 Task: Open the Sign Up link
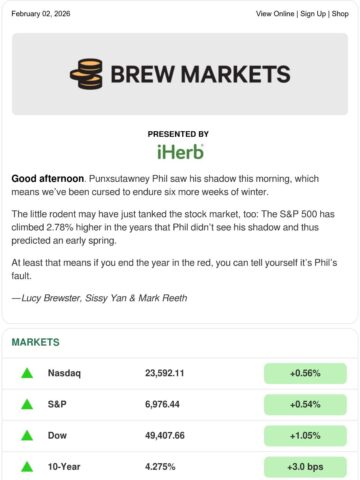pos(313,14)
